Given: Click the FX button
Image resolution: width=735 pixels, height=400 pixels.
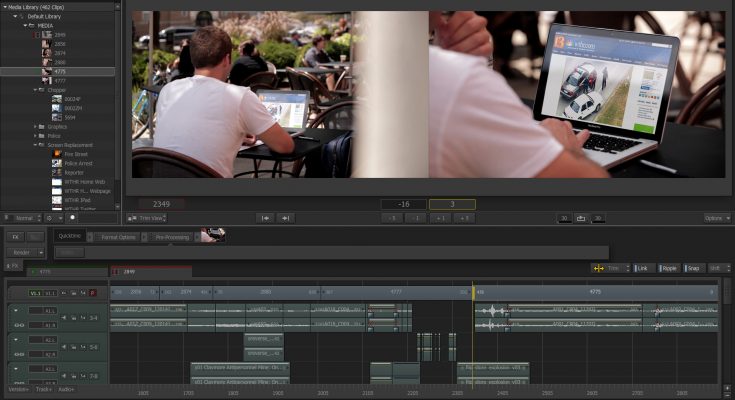Looking at the screenshot, I should point(15,237).
